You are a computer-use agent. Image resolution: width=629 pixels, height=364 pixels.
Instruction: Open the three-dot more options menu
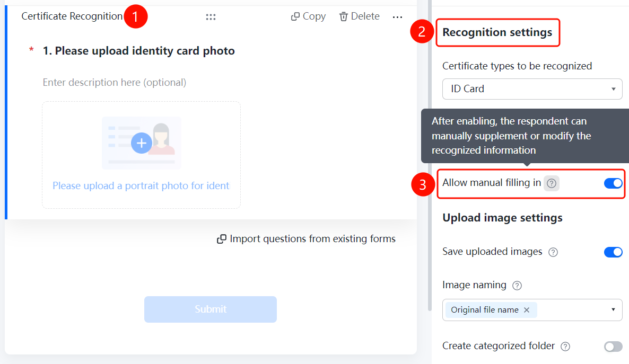point(397,17)
